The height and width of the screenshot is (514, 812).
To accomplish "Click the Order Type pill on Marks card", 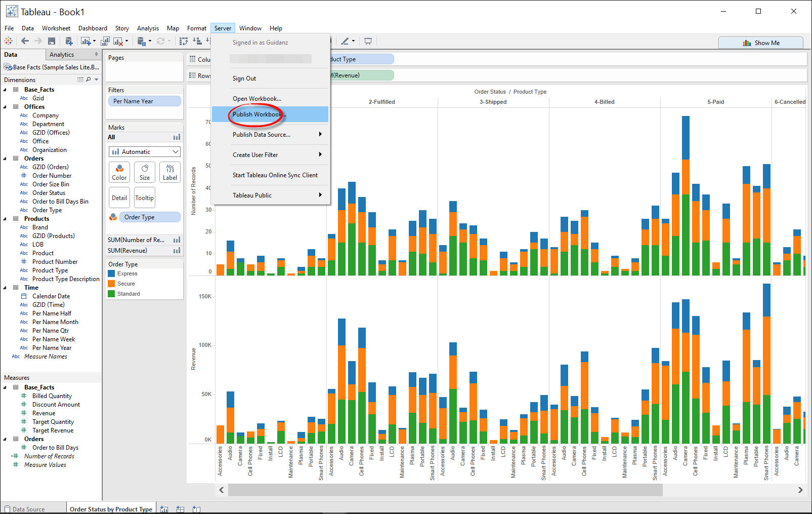I will coord(150,217).
